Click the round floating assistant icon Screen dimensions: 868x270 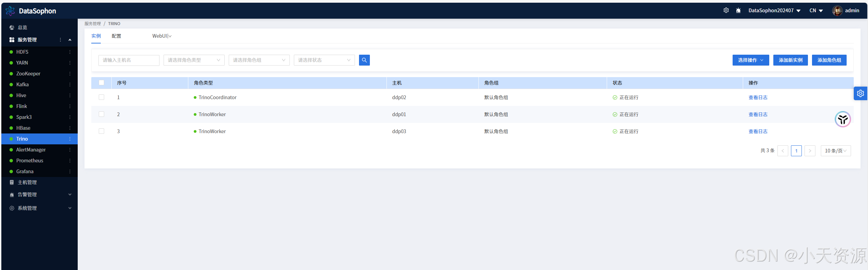pos(843,119)
